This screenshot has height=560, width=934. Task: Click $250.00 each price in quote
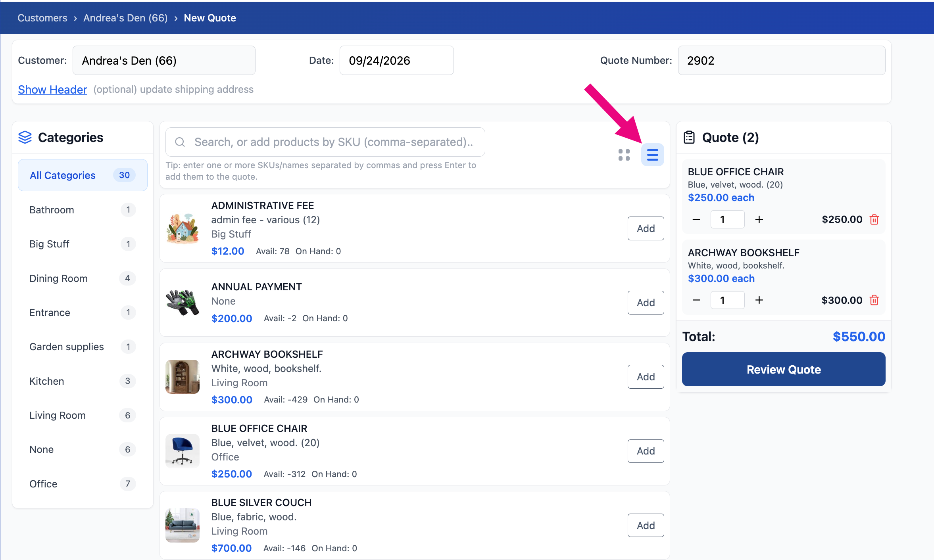(721, 198)
